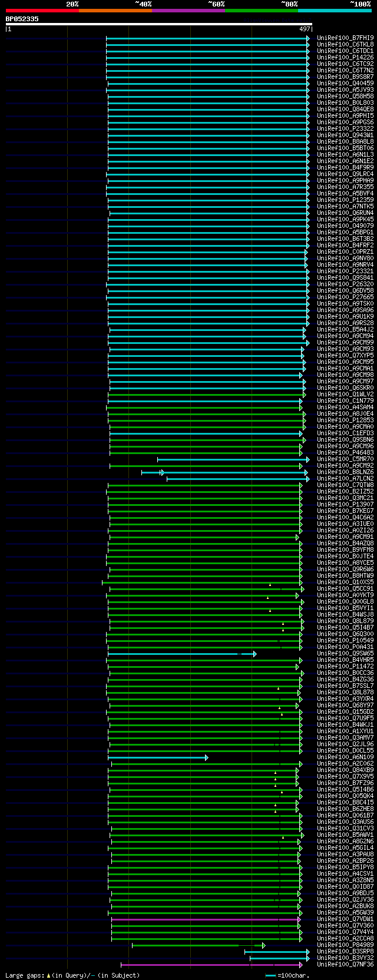Viewport: 377px width, 980px height.
Task: Select the UniRef100_P13907 label
Action: point(345,504)
